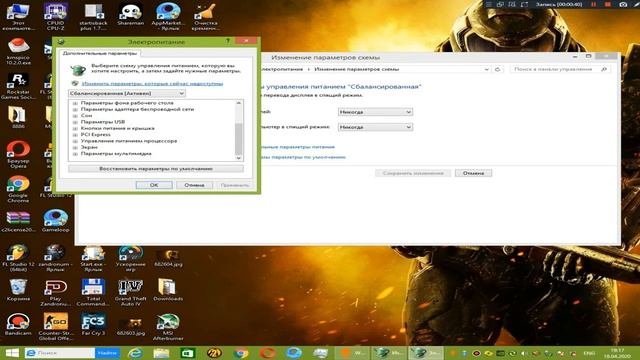640x360 pixels.
Task: Open the kmspico 10.2.0.exe desktop icon
Action: coord(18,51)
